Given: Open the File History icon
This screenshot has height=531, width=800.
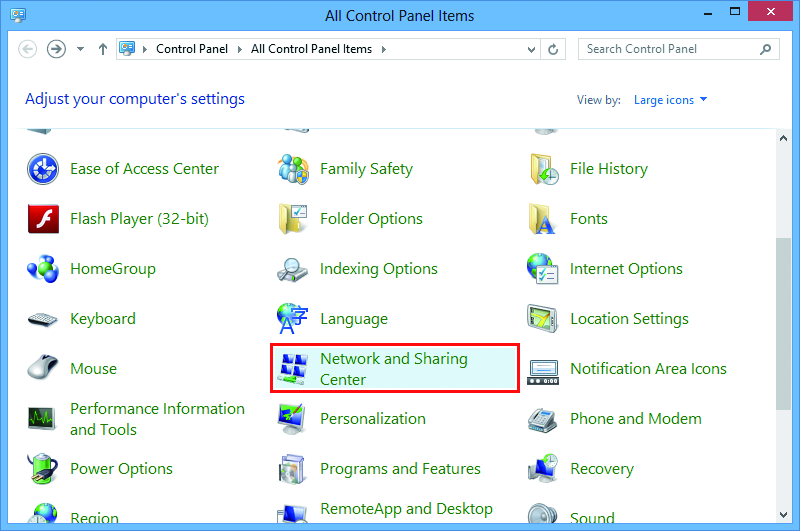Looking at the screenshot, I should [x=543, y=169].
